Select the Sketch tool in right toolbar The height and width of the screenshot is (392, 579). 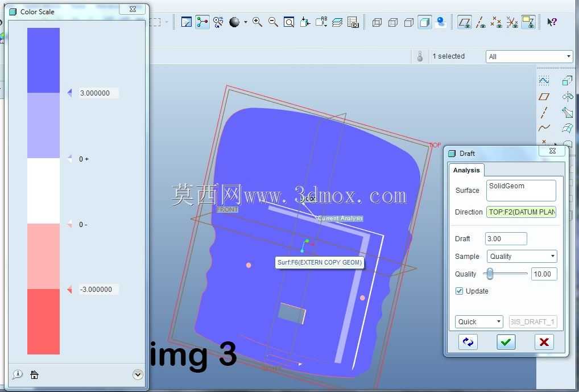[544, 80]
